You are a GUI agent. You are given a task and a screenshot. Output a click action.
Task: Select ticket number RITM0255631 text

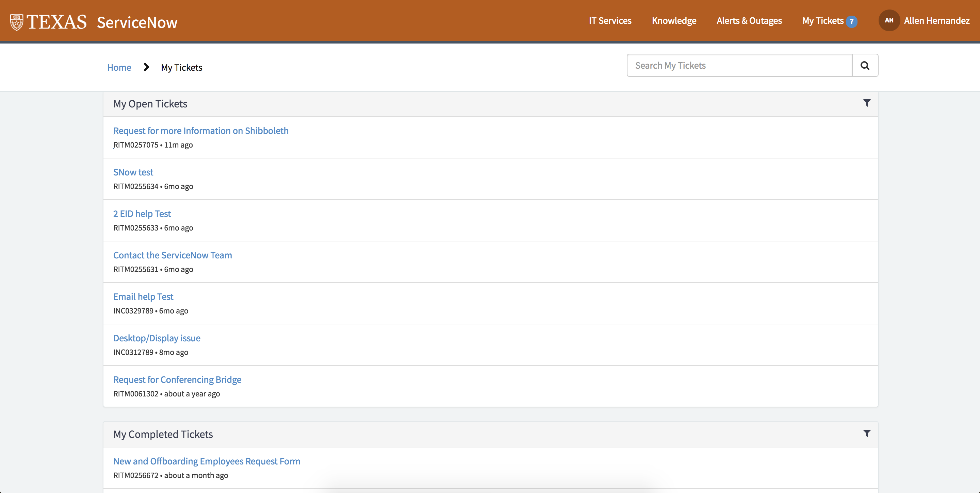tap(136, 269)
